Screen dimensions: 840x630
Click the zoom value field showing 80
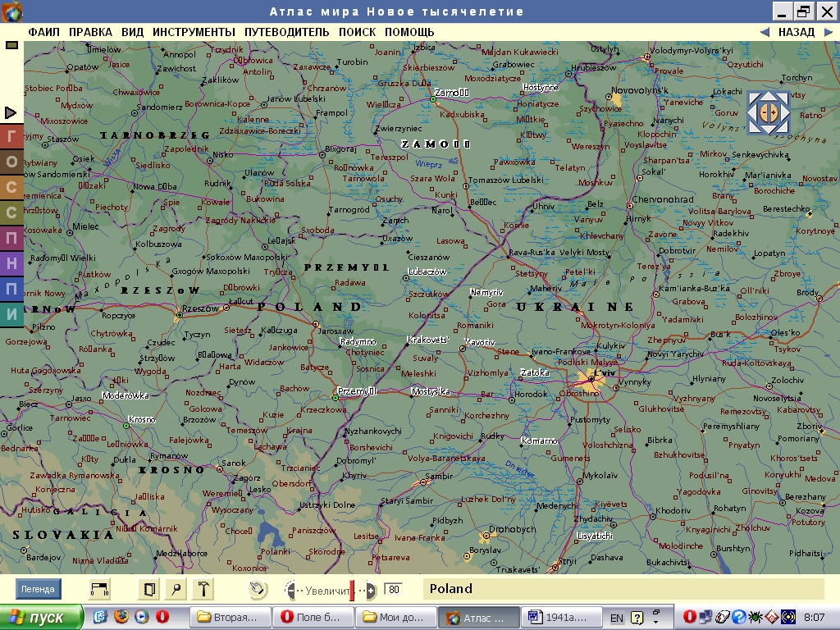point(394,589)
